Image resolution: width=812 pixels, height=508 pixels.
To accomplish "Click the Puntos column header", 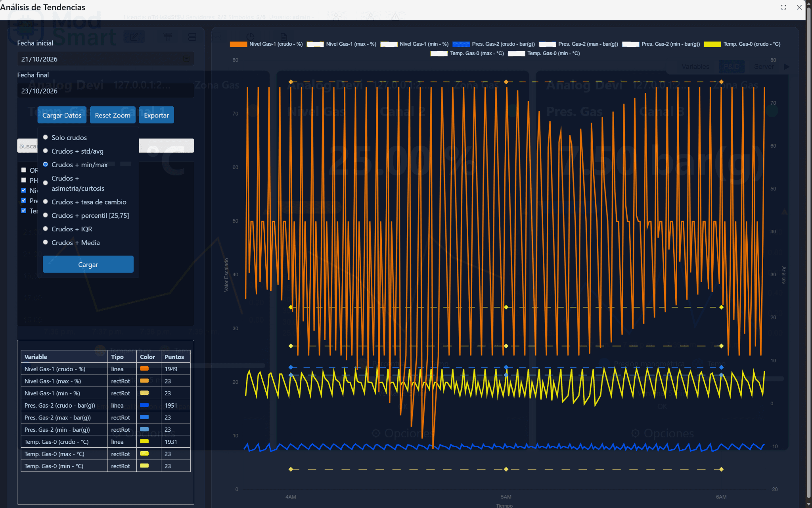I will click(x=176, y=357).
